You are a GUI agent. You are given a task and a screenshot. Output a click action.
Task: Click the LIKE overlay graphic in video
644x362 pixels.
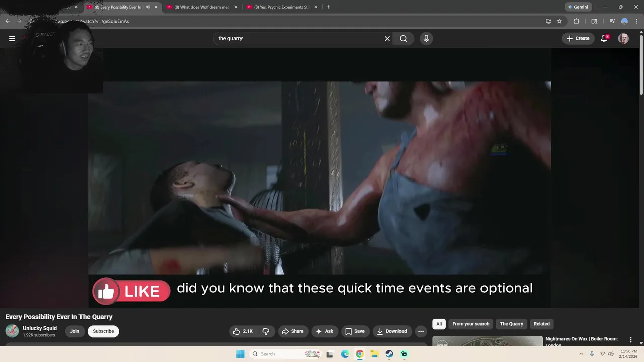(x=131, y=291)
